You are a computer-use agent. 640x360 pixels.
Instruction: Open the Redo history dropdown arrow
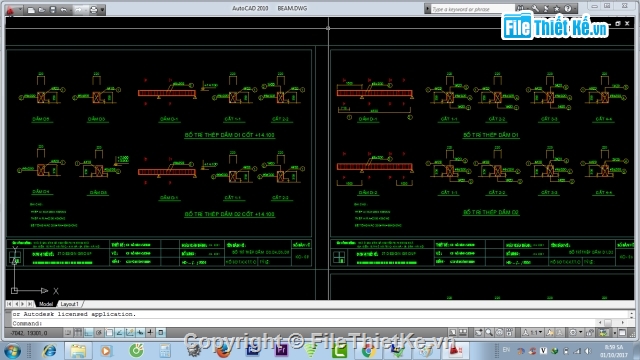coord(86,10)
